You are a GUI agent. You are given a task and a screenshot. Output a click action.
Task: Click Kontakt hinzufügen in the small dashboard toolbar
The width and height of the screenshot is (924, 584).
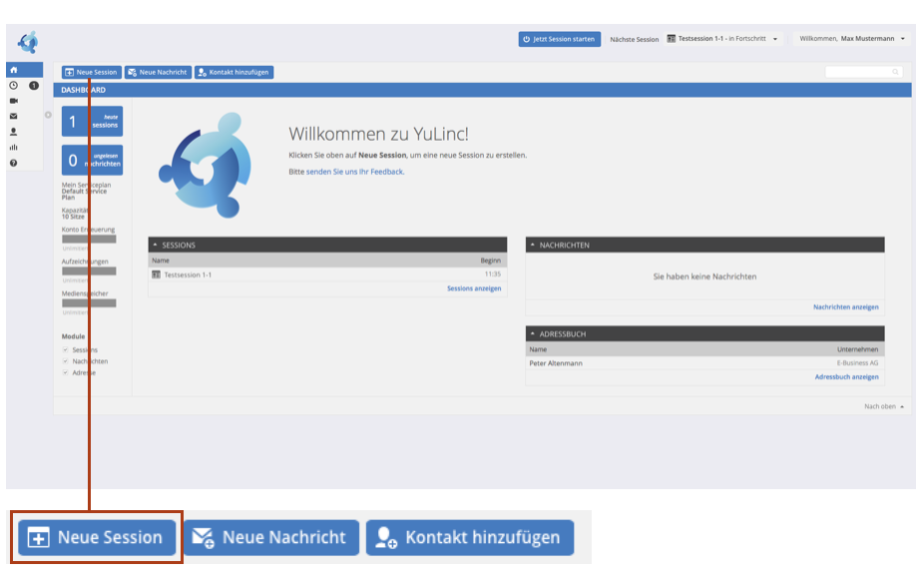click(x=233, y=72)
